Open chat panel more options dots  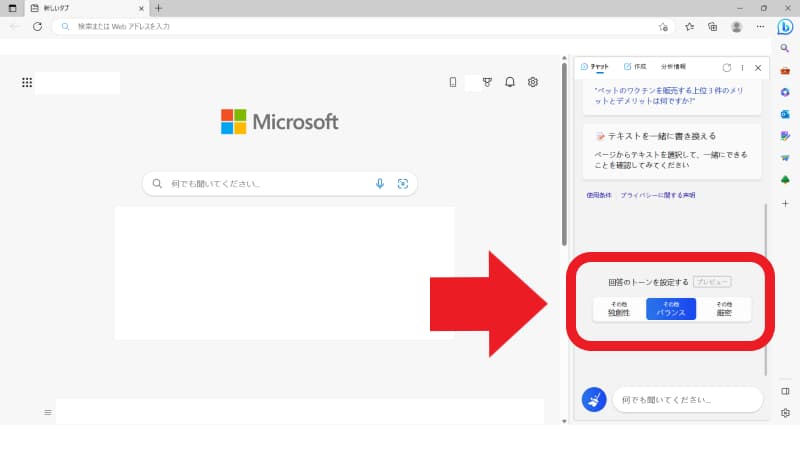(x=742, y=67)
